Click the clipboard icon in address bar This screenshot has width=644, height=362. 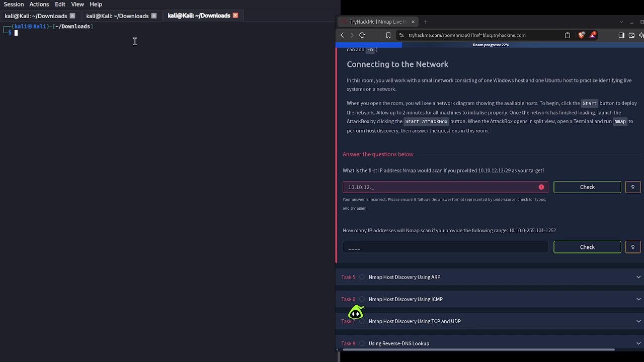[568, 35]
